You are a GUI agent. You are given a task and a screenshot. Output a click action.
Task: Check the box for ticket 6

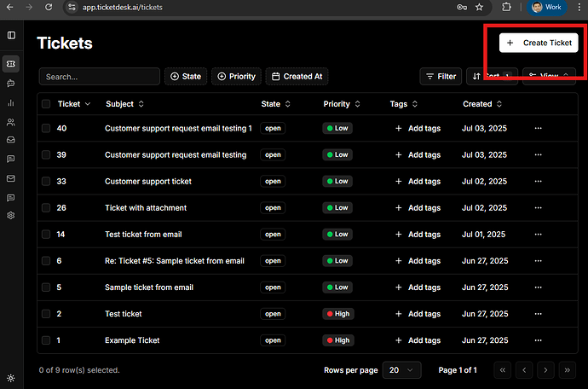tap(46, 261)
